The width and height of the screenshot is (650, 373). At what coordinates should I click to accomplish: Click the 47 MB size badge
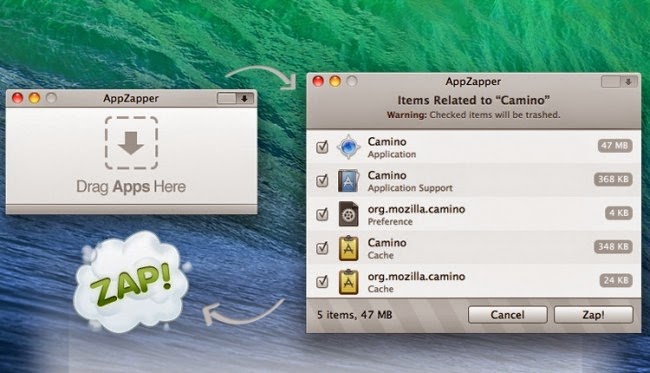point(615,145)
